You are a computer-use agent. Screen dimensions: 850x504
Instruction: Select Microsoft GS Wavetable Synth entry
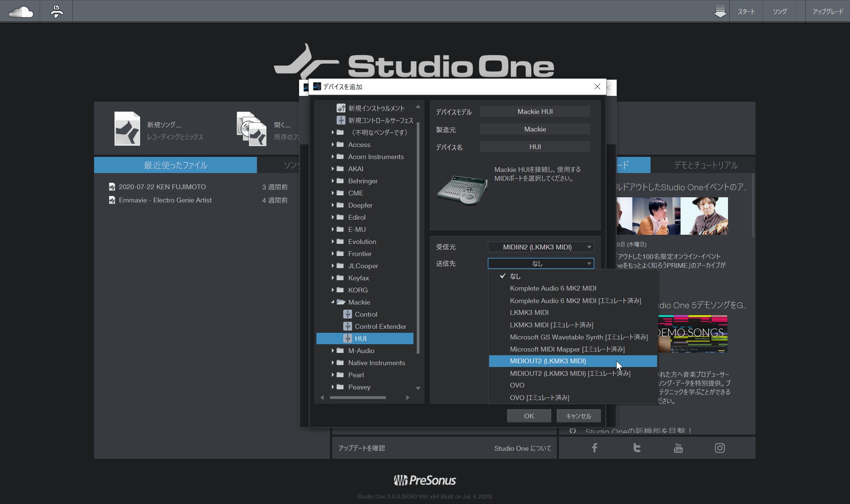[573, 337]
